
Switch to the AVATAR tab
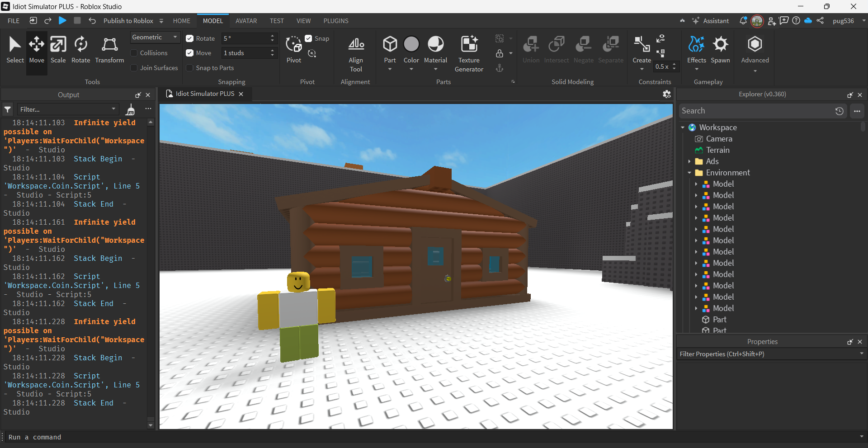click(246, 21)
